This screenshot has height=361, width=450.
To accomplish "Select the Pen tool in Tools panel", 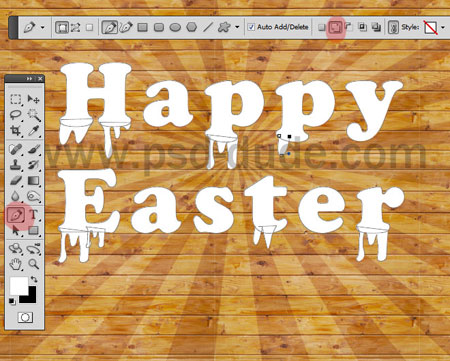I will 16,215.
